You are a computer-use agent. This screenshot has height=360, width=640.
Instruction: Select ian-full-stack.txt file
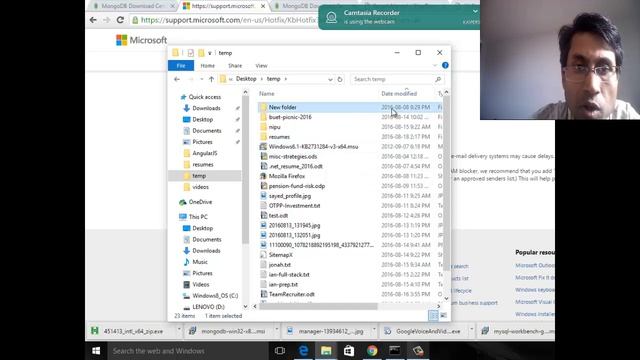(x=289, y=275)
